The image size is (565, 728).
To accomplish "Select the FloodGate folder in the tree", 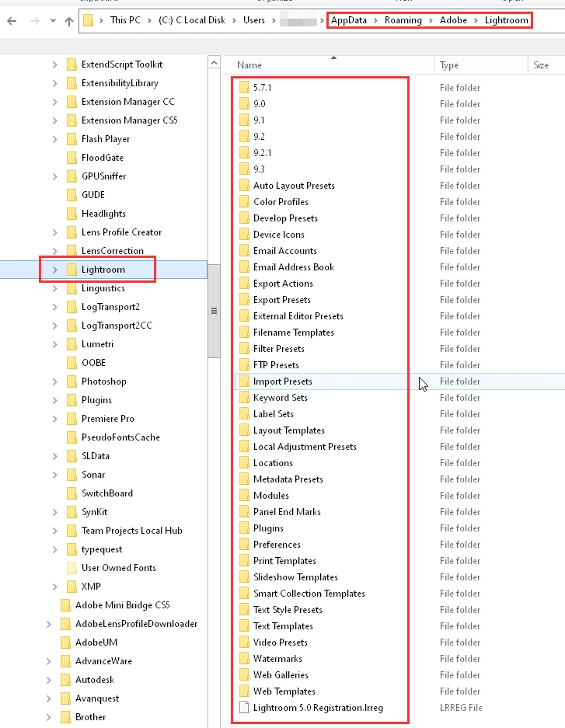I will click(102, 158).
